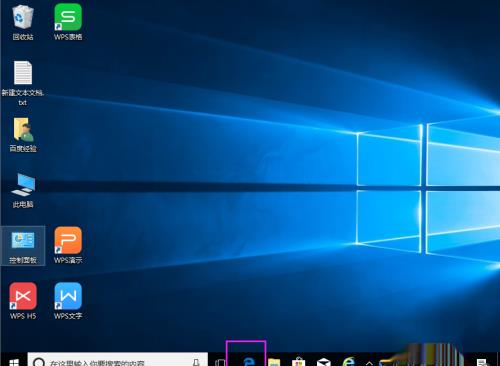Launch Internet Explorer from the taskbar
The image size is (500, 366).
point(349,361)
